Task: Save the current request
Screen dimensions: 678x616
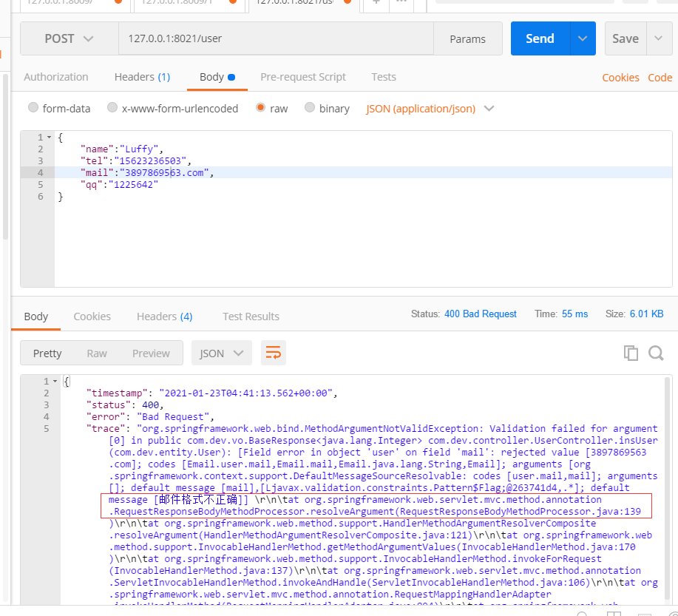Action: point(626,38)
